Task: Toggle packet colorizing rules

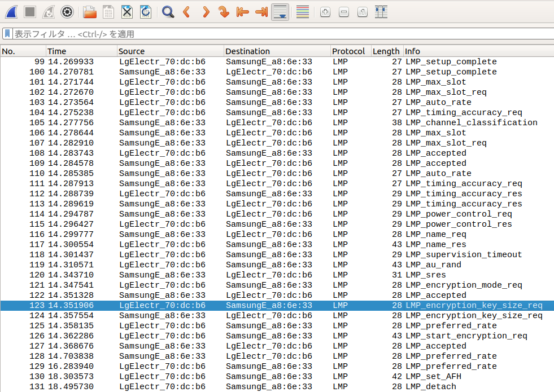Action: 303,12
